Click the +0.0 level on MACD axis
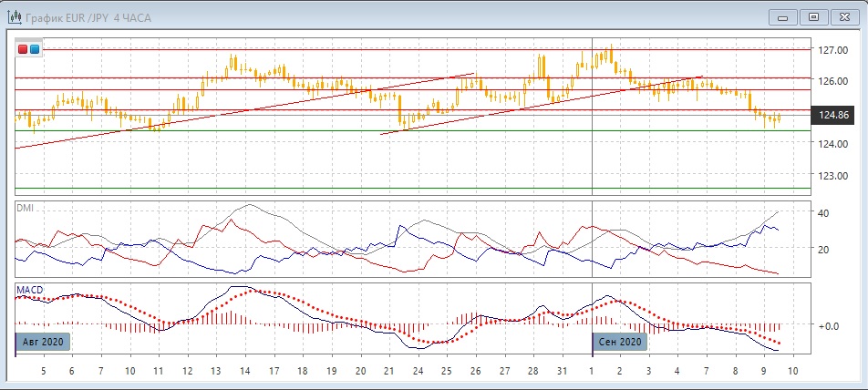The height and width of the screenshot is (390, 868). coord(829,325)
